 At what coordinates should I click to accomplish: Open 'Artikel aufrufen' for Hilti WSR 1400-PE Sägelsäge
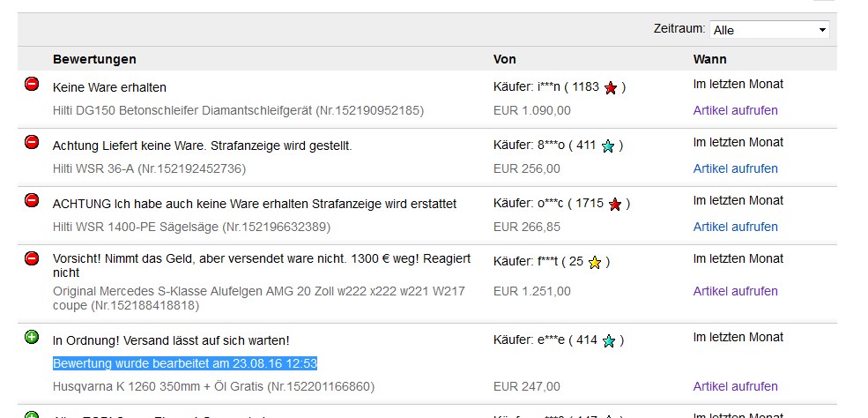(735, 227)
